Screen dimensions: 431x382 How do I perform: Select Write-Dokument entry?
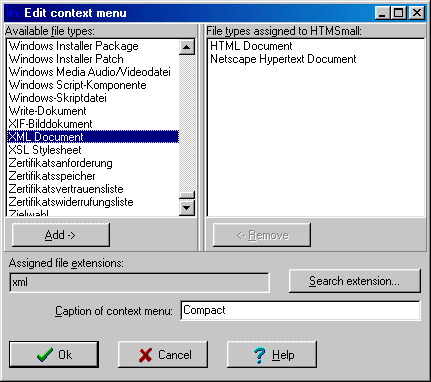[x=93, y=111]
